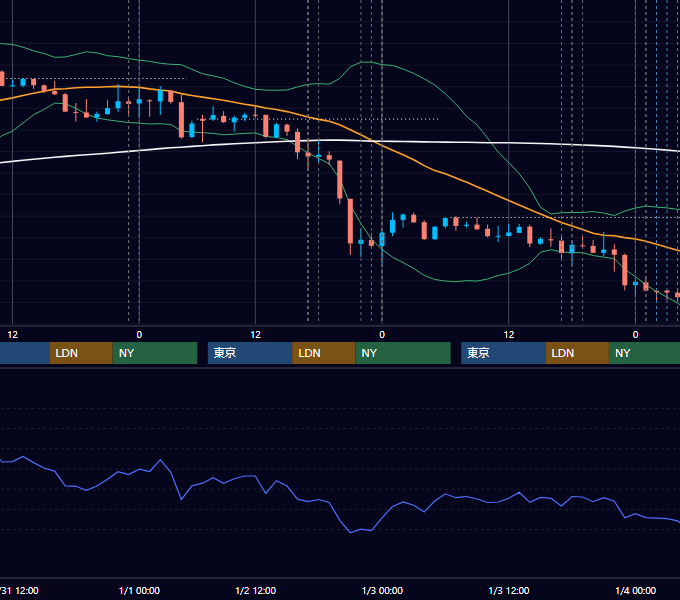Image resolution: width=680 pixels, height=600 pixels.
Task: Click the 1/4 00:00 date label
Action: pos(635,590)
